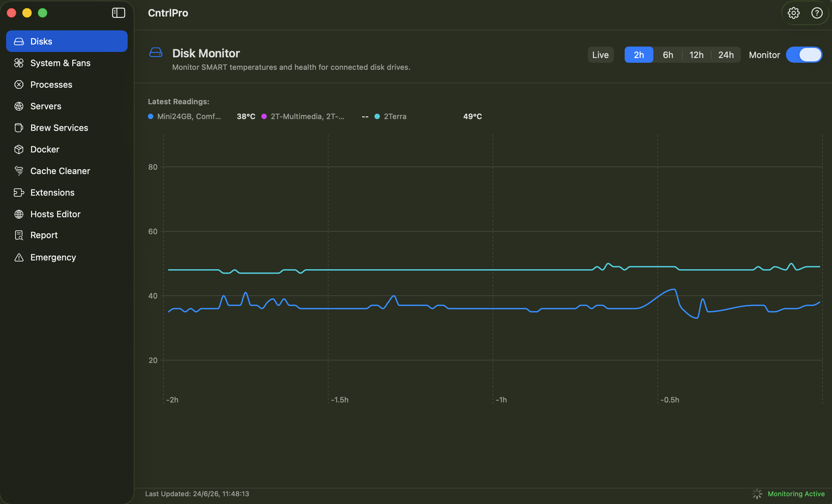Click the Disk Monitor header drive icon

click(156, 53)
